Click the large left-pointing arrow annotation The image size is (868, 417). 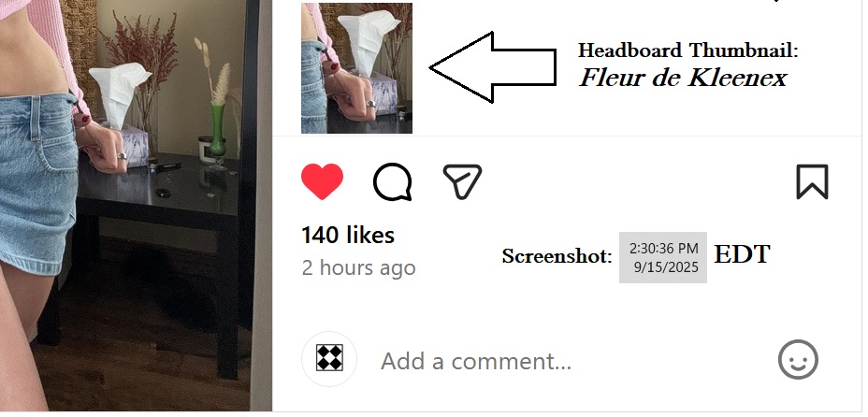[493, 67]
